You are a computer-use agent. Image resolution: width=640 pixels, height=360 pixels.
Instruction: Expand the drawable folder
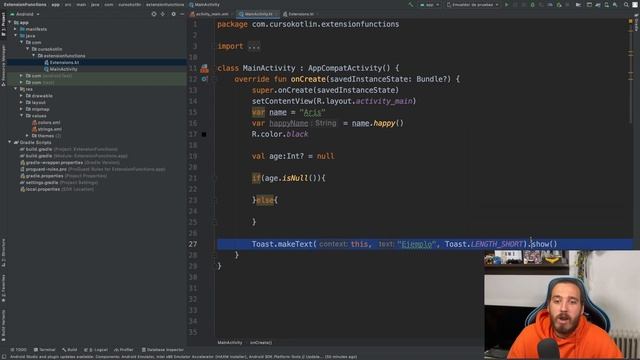point(21,96)
